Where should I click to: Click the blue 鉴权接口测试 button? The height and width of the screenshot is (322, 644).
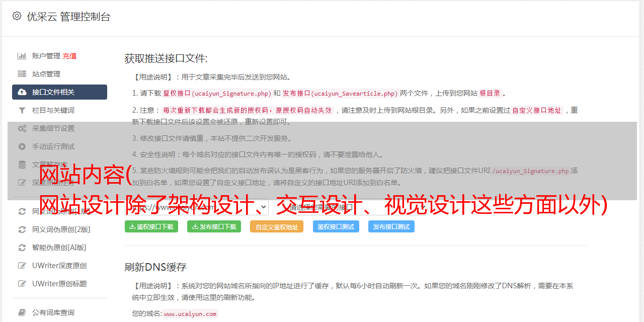point(336,226)
